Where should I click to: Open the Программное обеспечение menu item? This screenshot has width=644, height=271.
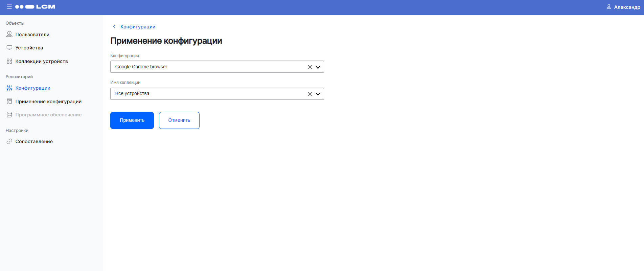click(x=48, y=115)
